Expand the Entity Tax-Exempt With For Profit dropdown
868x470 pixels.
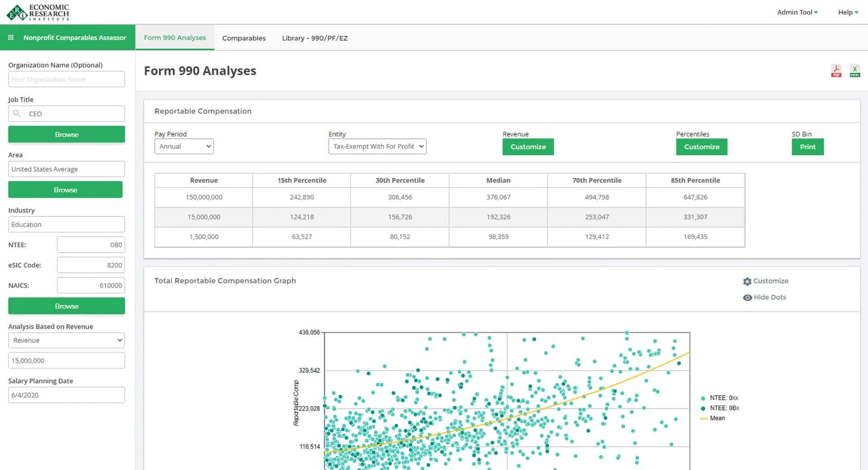click(x=377, y=146)
